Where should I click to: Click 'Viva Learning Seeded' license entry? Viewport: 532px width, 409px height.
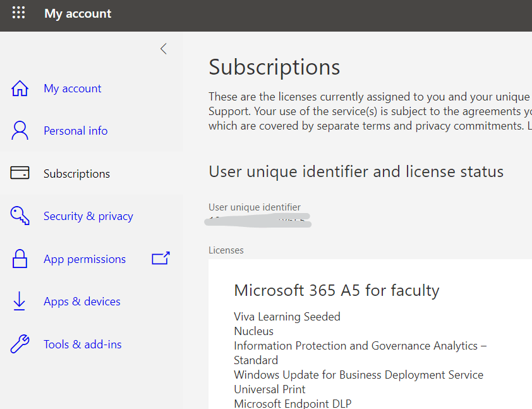[287, 317]
